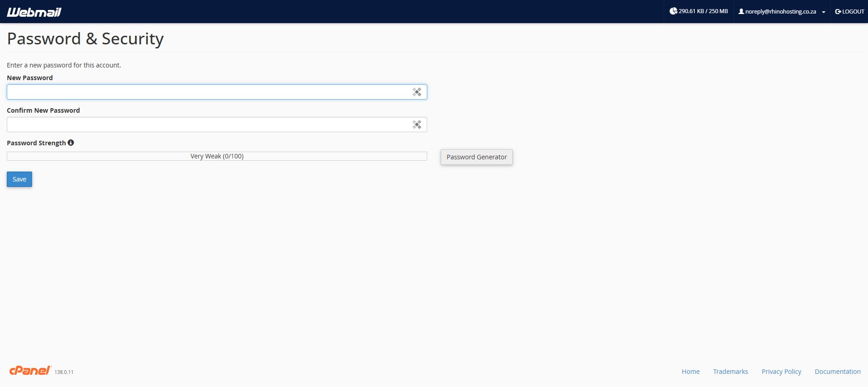868x387 pixels.
Task: Click the user account icon next to noreply address
Action: [x=741, y=11]
